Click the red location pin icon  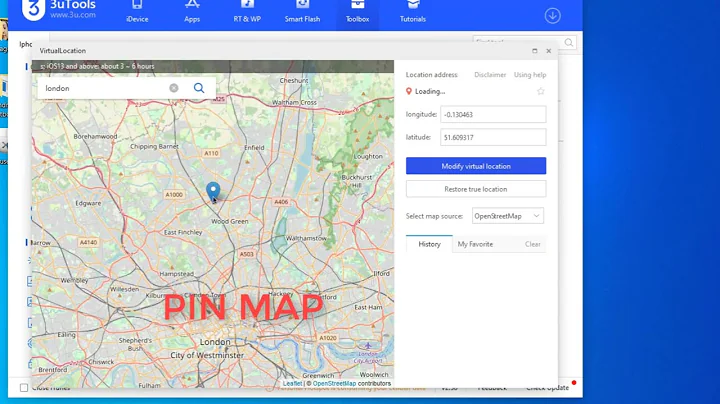409,91
